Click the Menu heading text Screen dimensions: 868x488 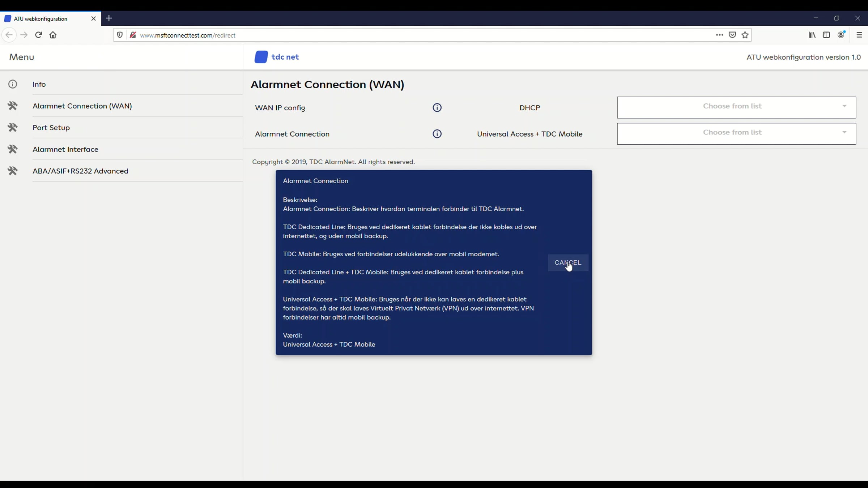tap(22, 57)
